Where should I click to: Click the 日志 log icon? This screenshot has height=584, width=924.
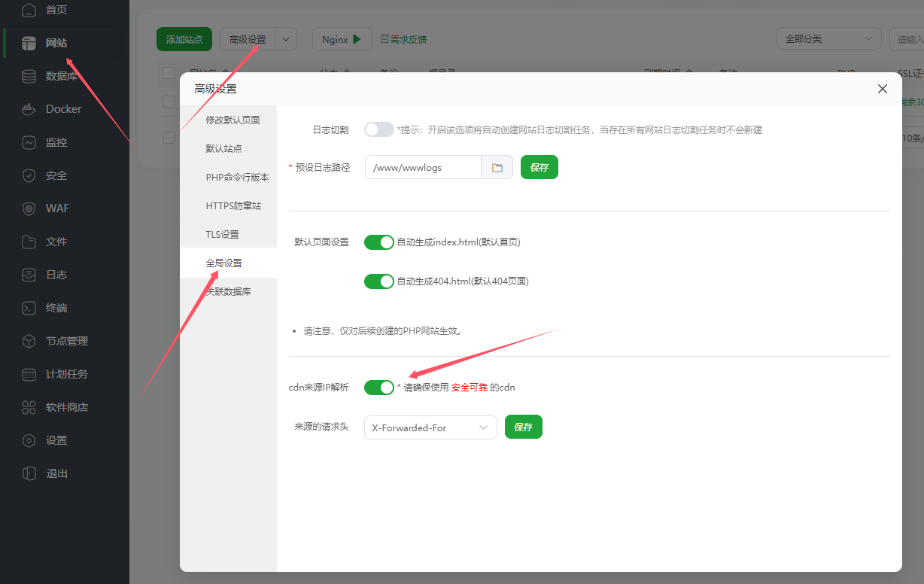29,275
